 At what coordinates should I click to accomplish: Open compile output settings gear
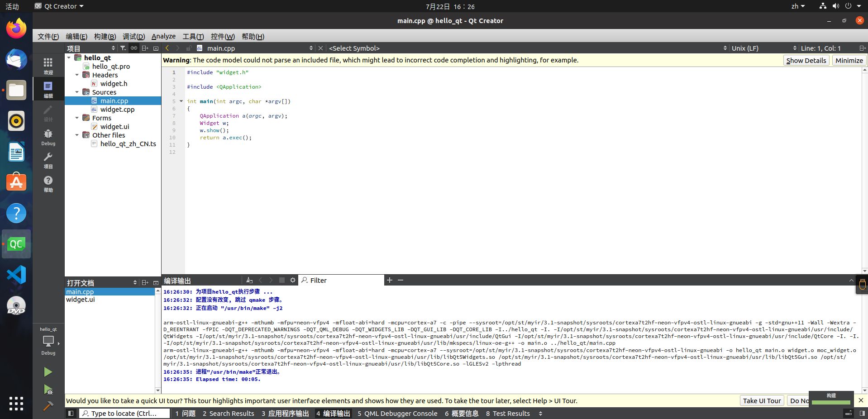[x=293, y=280]
